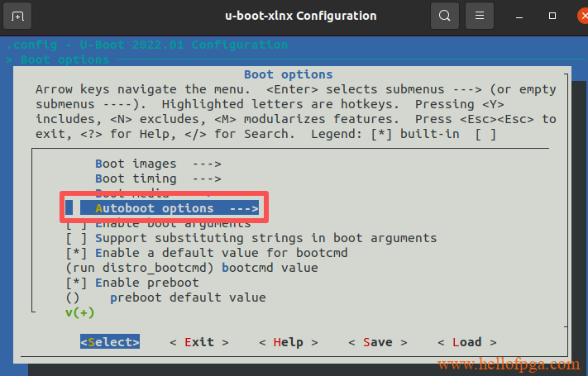Image resolution: width=588 pixels, height=376 pixels.
Task: Click the www.hellofpga.com watermark link
Action: (509, 364)
